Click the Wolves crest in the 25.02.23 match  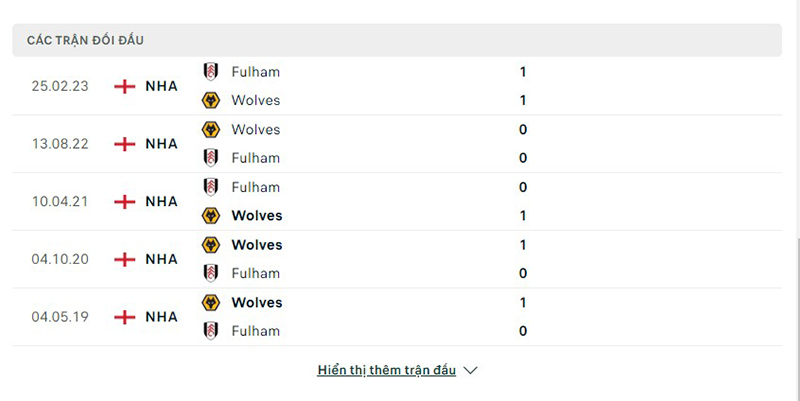[211, 100]
